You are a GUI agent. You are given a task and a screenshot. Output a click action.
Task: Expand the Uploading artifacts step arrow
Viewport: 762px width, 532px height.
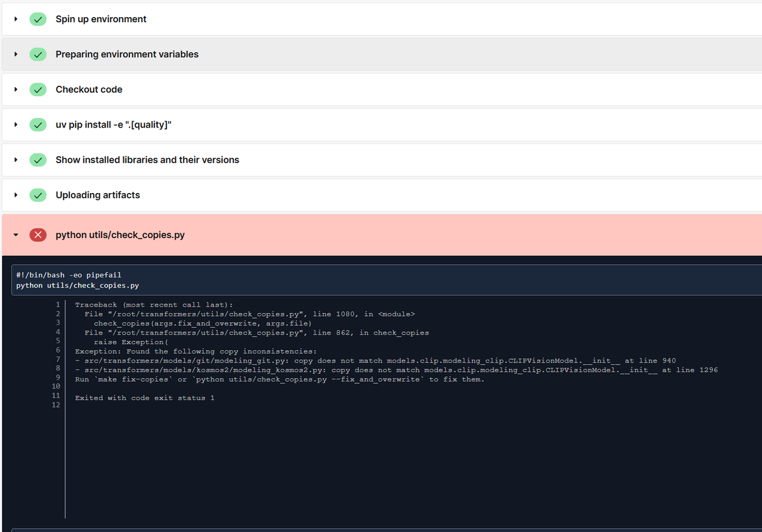pyautogui.click(x=15, y=196)
